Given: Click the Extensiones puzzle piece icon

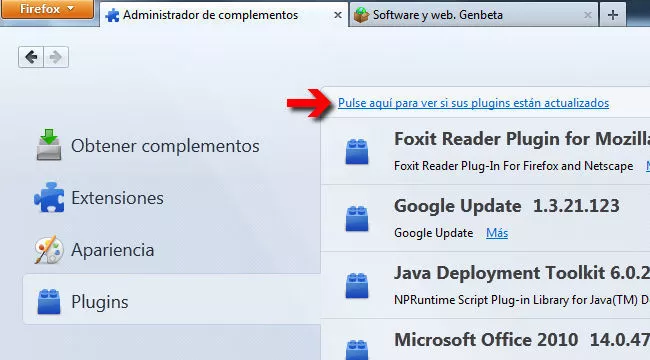Looking at the screenshot, I should point(49,197).
